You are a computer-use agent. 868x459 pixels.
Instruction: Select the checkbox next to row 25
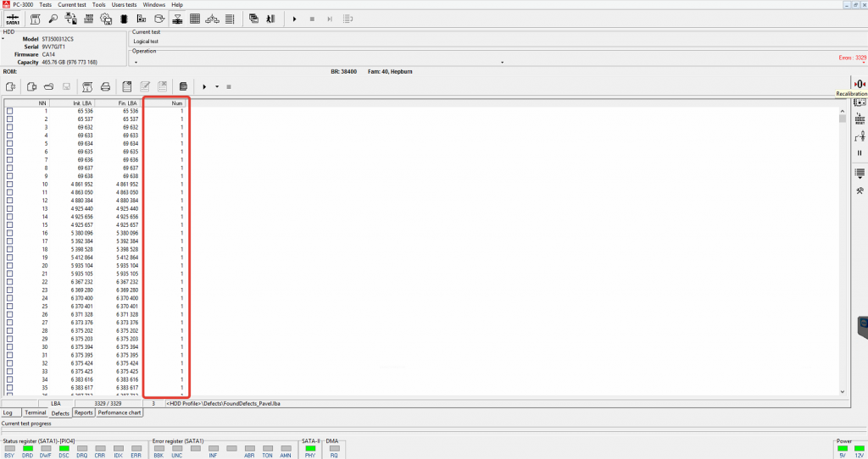10,306
